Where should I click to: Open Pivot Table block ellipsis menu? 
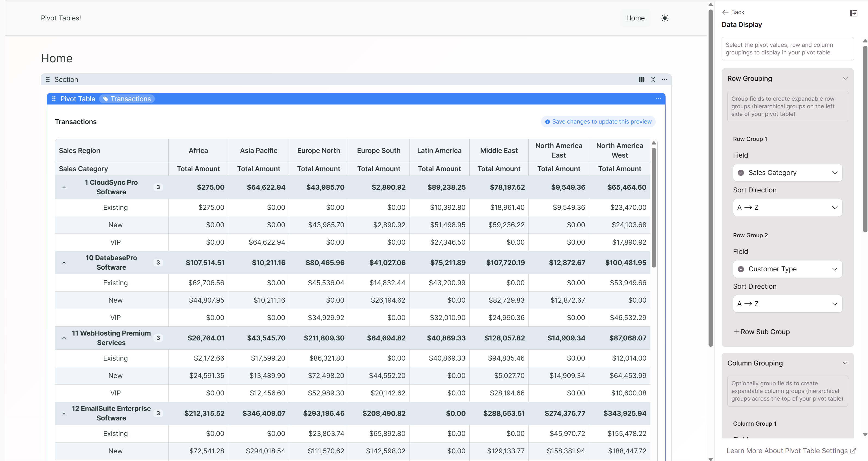(x=658, y=99)
